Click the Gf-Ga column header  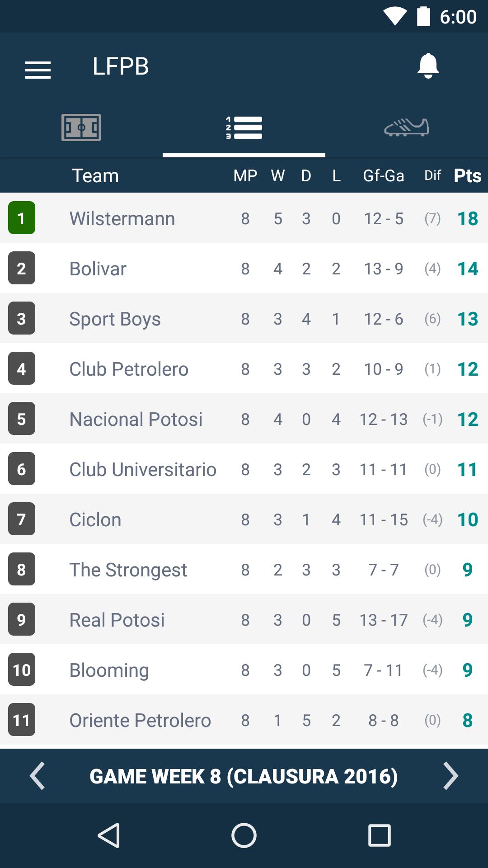click(x=384, y=175)
